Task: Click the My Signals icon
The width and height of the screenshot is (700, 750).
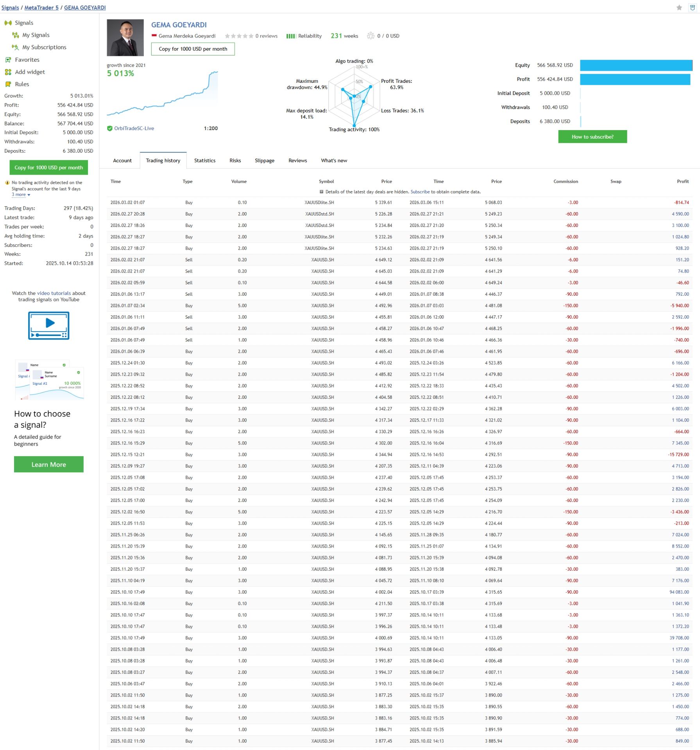Action: (x=16, y=35)
